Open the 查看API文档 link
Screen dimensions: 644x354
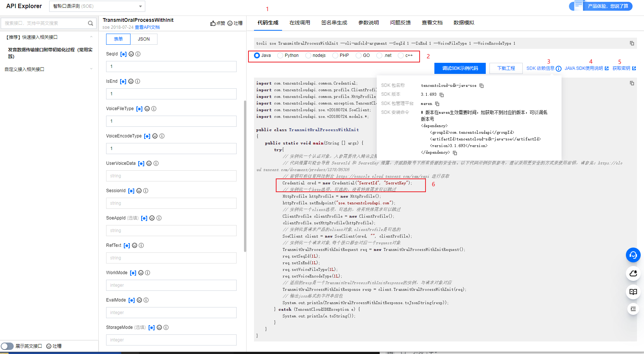[147, 27]
